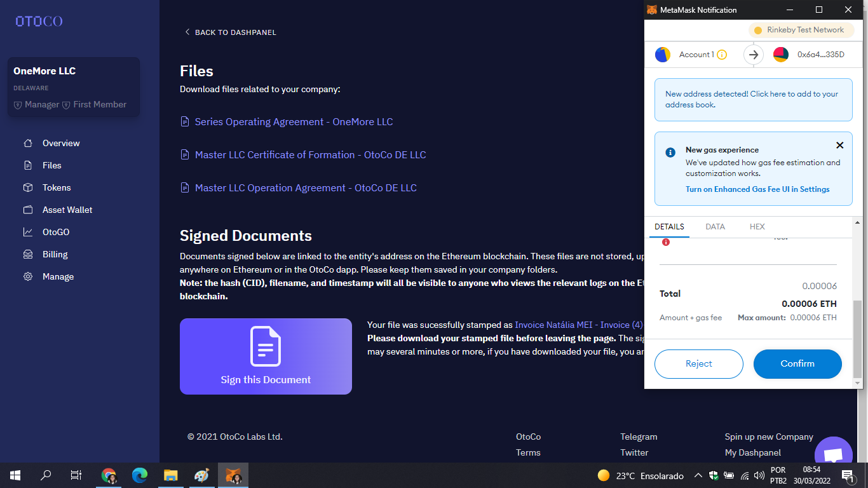The height and width of the screenshot is (488, 868).
Task: Reject the MetaMask transaction
Action: (x=699, y=364)
